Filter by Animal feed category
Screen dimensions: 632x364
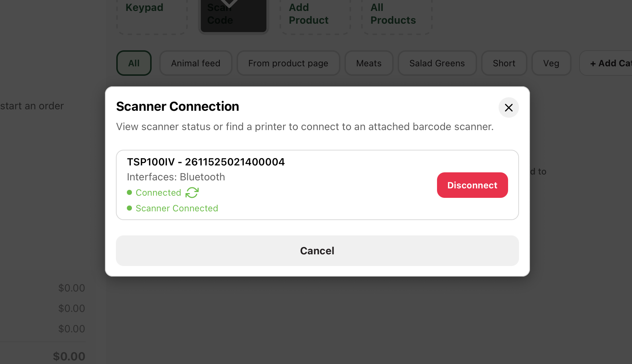pyautogui.click(x=196, y=63)
